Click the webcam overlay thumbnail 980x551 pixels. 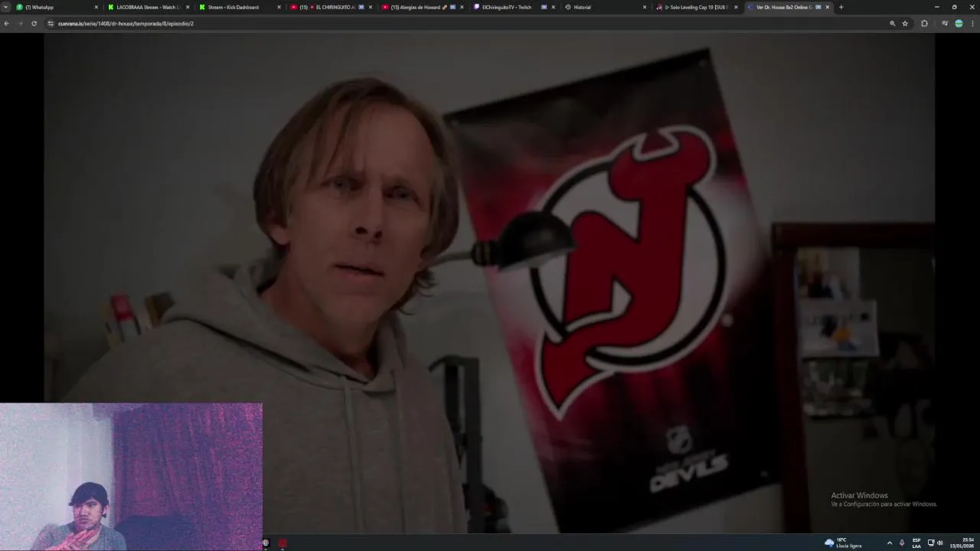(x=131, y=477)
